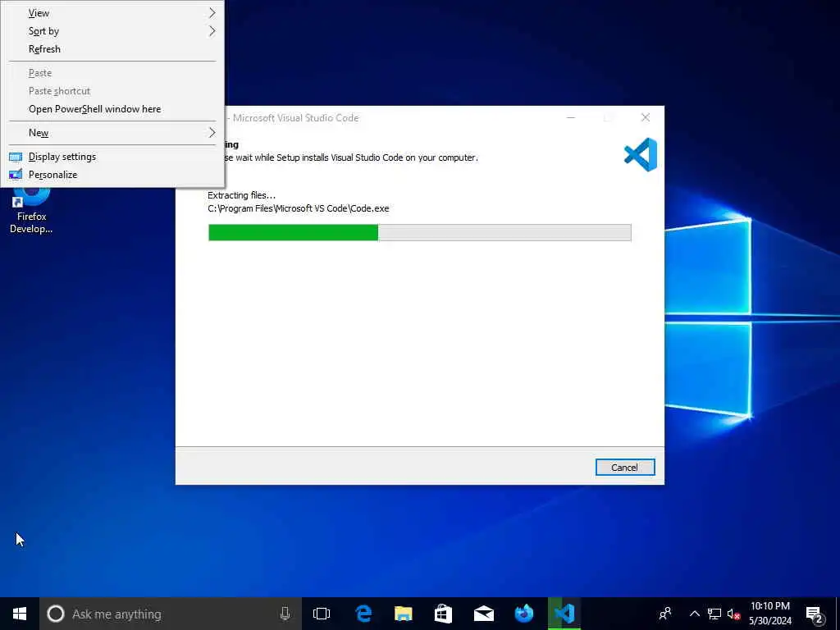The image size is (840, 630).
Task: Switch to VS Code setup taskbar icon
Action: tap(564, 614)
